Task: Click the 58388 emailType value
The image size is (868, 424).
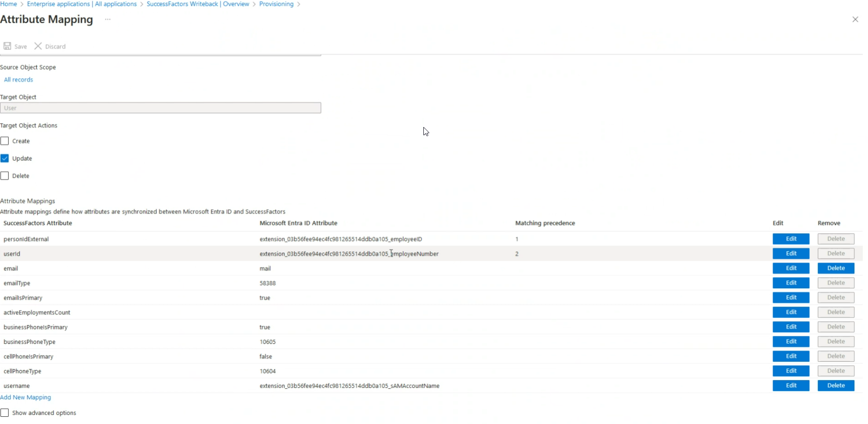Action: (268, 283)
